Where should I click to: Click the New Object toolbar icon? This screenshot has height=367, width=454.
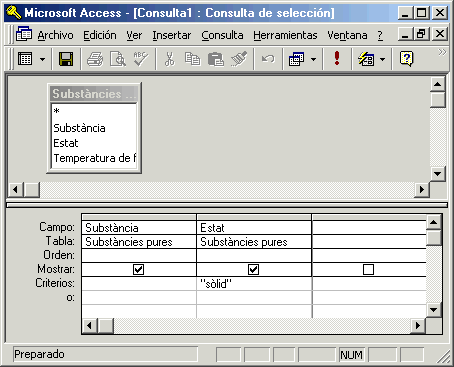click(366, 59)
